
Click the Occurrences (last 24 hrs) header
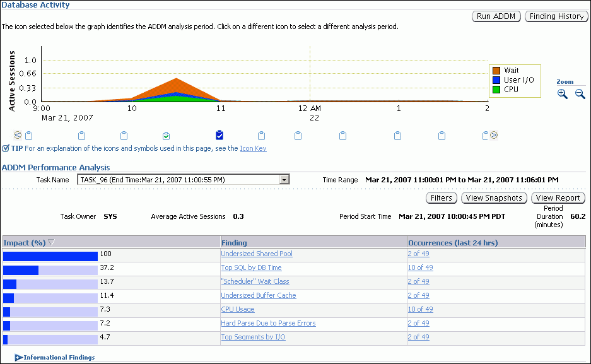(x=453, y=243)
